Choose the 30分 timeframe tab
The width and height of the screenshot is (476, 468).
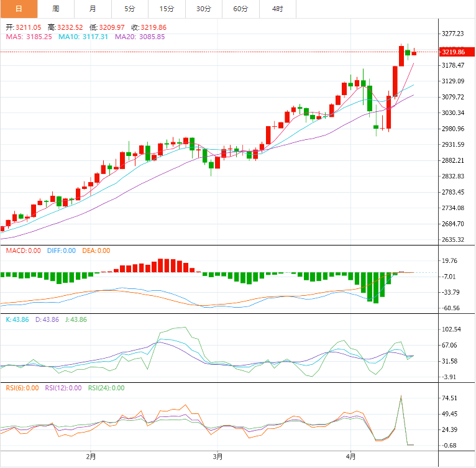tap(203, 9)
